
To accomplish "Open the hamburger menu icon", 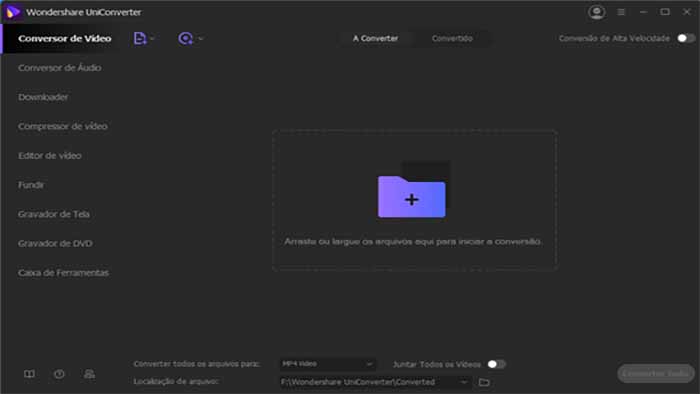I will [621, 12].
